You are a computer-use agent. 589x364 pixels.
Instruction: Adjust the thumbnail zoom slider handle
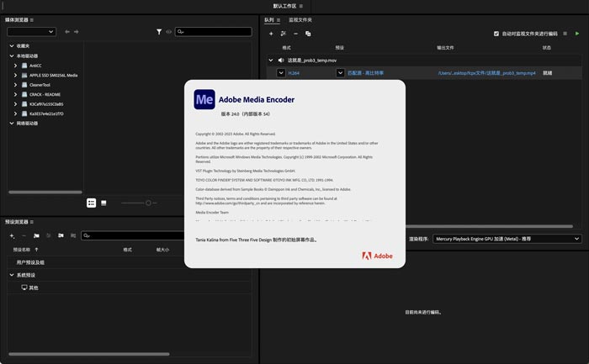tap(148, 203)
